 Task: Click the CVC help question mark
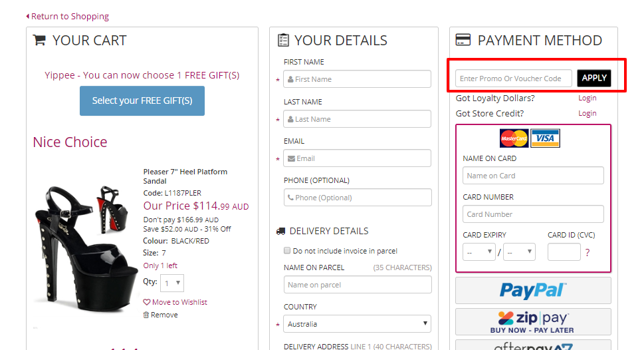588,253
